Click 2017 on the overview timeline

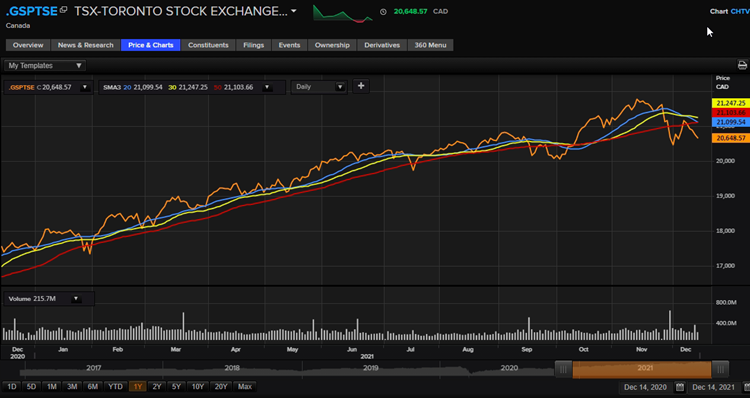[94, 368]
